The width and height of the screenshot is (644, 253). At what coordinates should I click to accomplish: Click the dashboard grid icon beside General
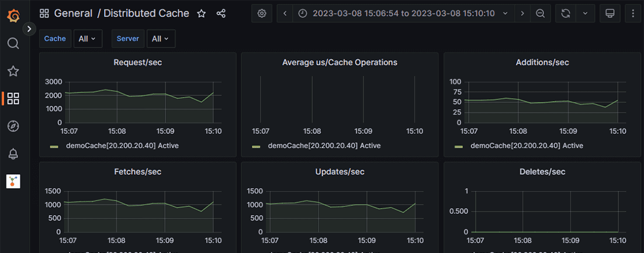click(44, 13)
